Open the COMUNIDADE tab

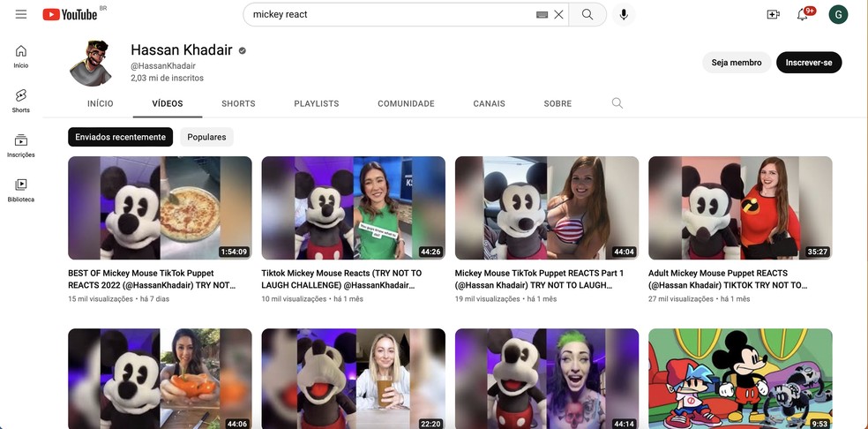click(407, 103)
